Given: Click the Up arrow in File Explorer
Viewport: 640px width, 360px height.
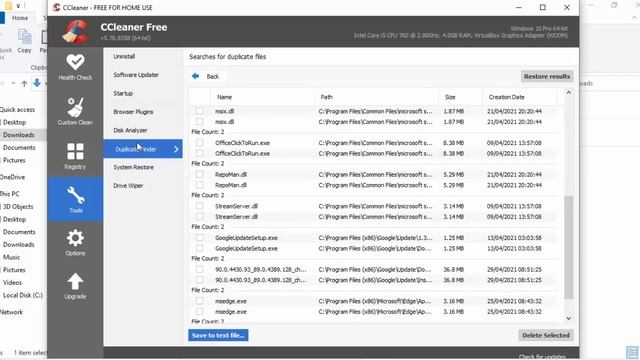Looking at the screenshot, I should click(x=24, y=84).
